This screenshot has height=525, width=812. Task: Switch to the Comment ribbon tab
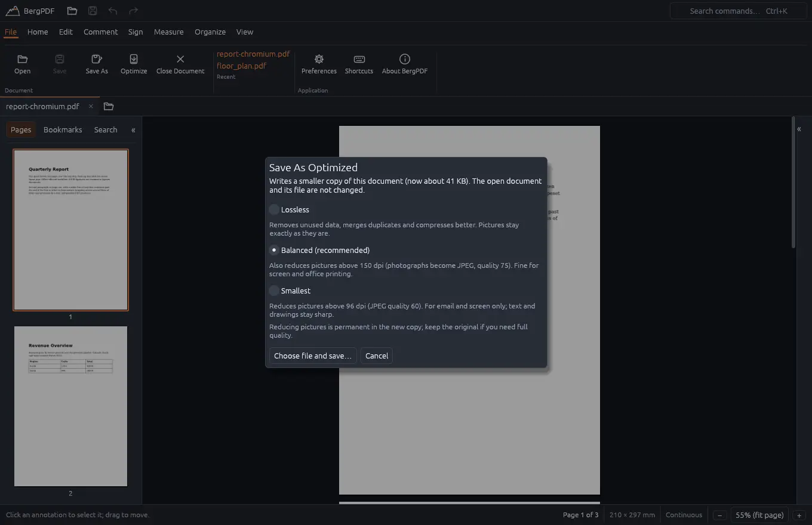click(100, 32)
